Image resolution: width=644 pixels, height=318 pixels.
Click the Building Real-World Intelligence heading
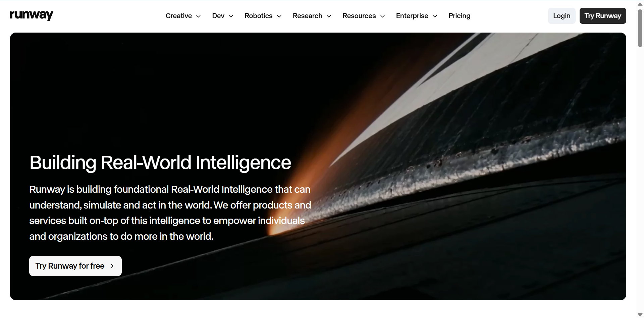(160, 163)
